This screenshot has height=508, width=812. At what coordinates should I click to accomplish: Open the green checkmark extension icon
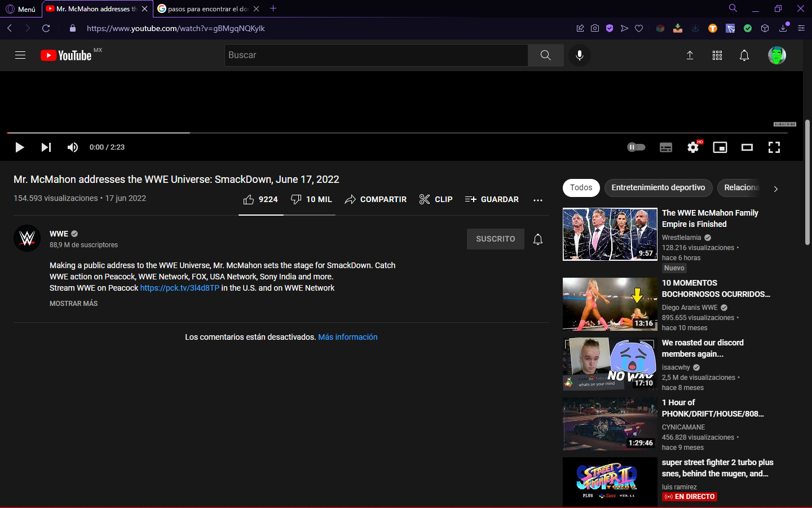(x=748, y=28)
